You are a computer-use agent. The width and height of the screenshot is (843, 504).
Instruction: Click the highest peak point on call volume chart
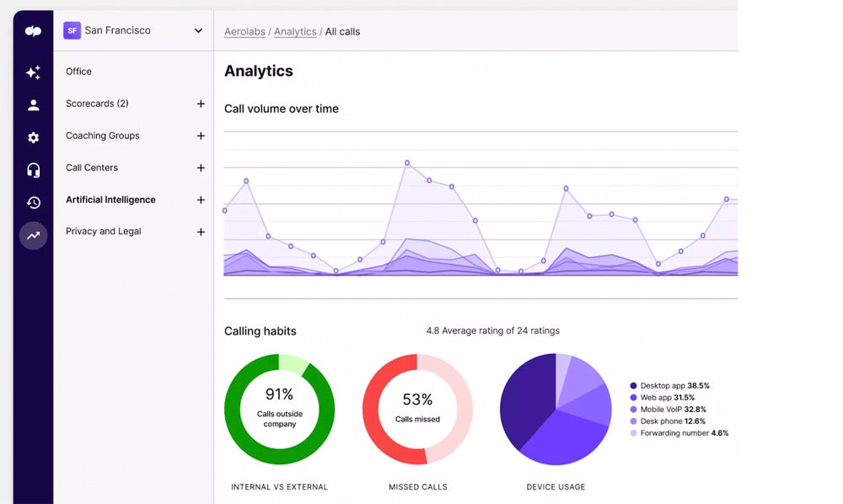[407, 162]
